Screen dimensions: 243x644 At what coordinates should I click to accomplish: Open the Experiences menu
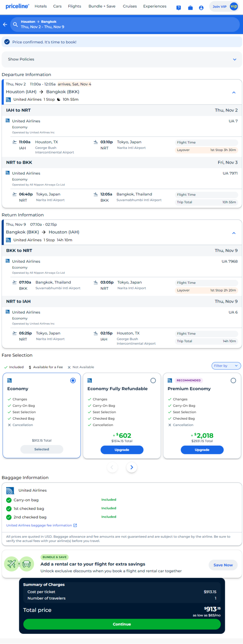pos(155,6)
